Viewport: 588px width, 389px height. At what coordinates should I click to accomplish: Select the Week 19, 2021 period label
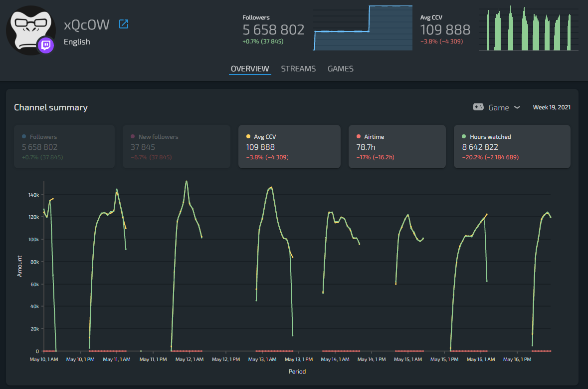pos(552,107)
